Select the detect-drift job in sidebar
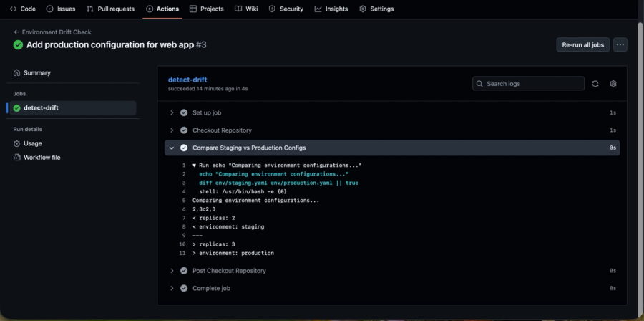The image size is (644, 321). coord(73,108)
